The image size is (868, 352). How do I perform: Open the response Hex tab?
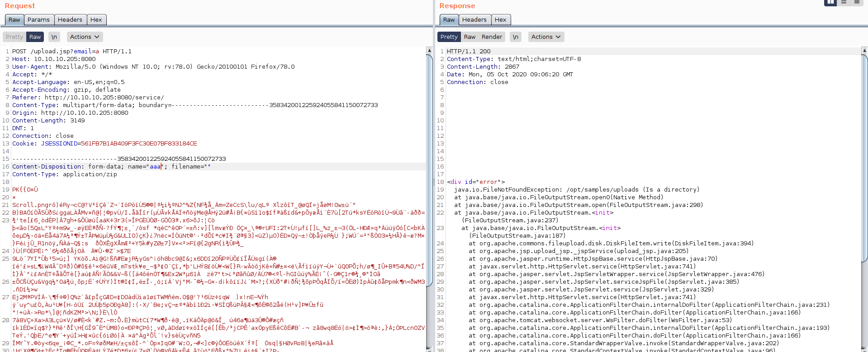click(x=500, y=20)
